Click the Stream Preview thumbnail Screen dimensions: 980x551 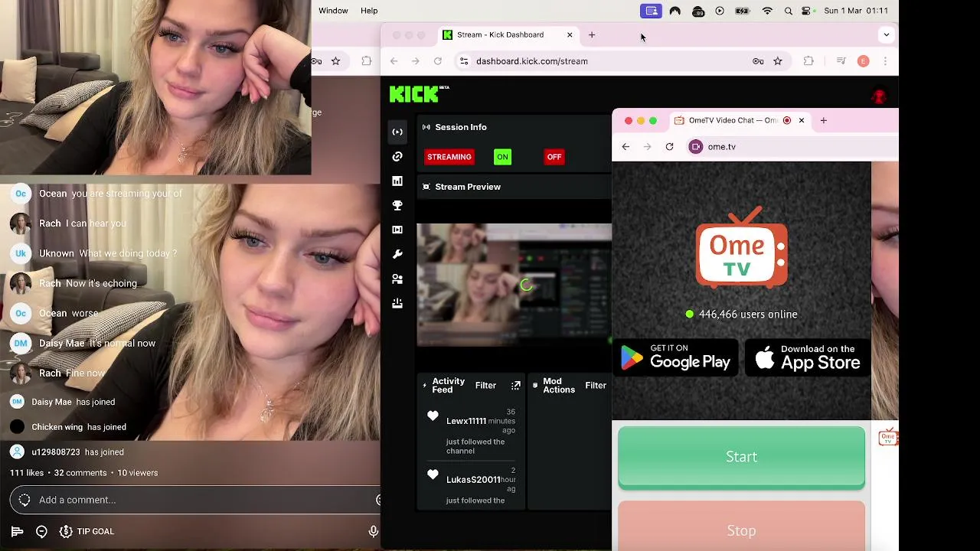514,285
